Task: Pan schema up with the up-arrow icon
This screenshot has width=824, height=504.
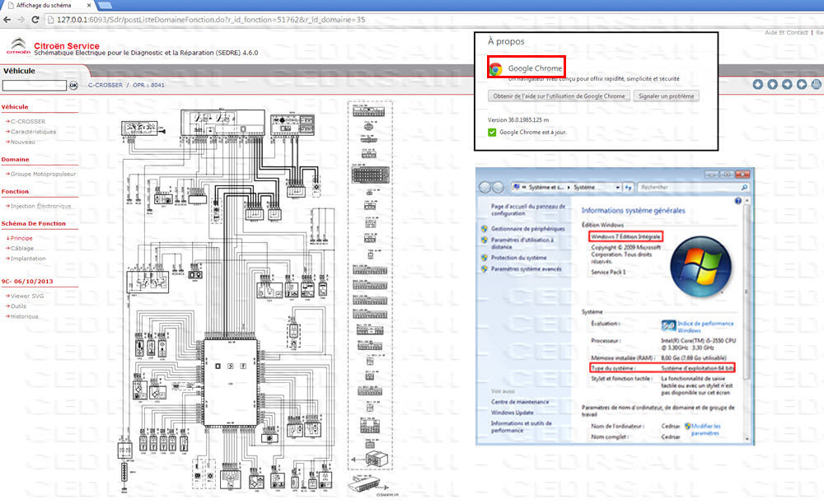Action: (758, 84)
